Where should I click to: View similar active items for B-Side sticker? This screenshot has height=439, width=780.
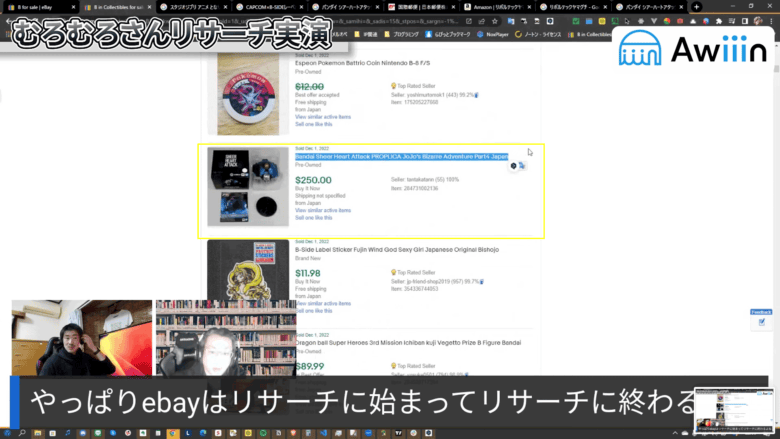tap(323, 303)
